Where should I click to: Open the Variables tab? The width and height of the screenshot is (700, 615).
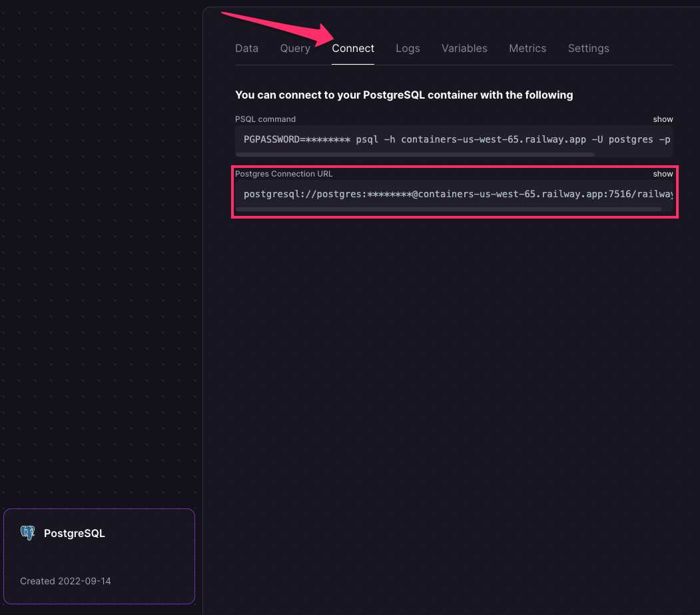point(464,48)
